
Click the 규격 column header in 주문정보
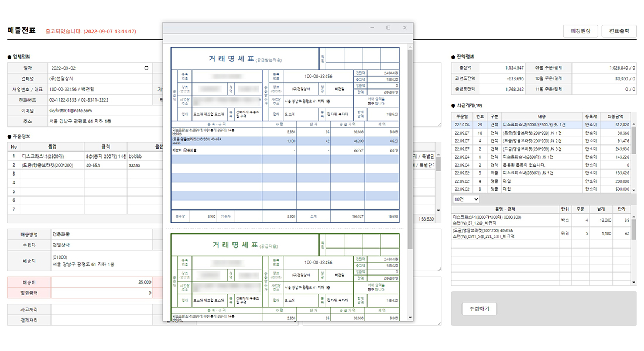click(x=105, y=147)
